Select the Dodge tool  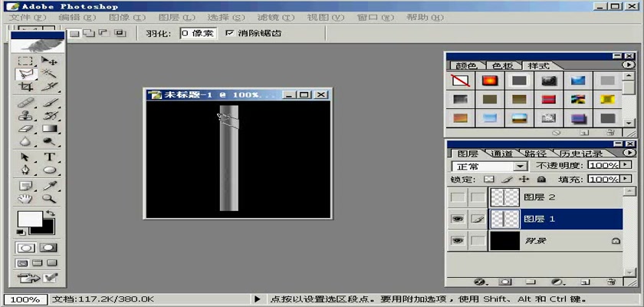(x=49, y=142)
